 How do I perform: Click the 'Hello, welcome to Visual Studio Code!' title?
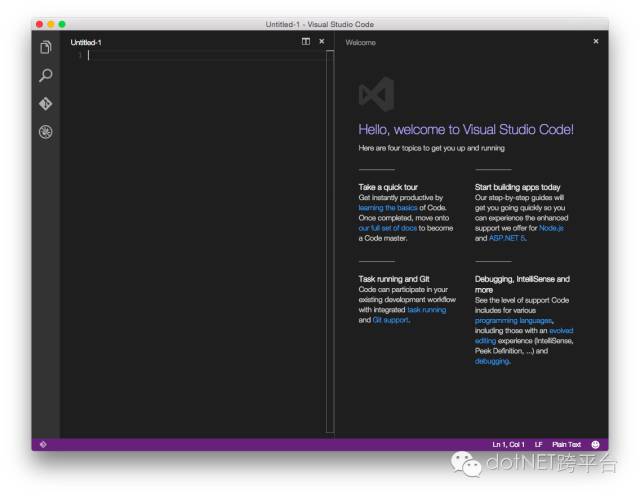(x=466, y=129)
